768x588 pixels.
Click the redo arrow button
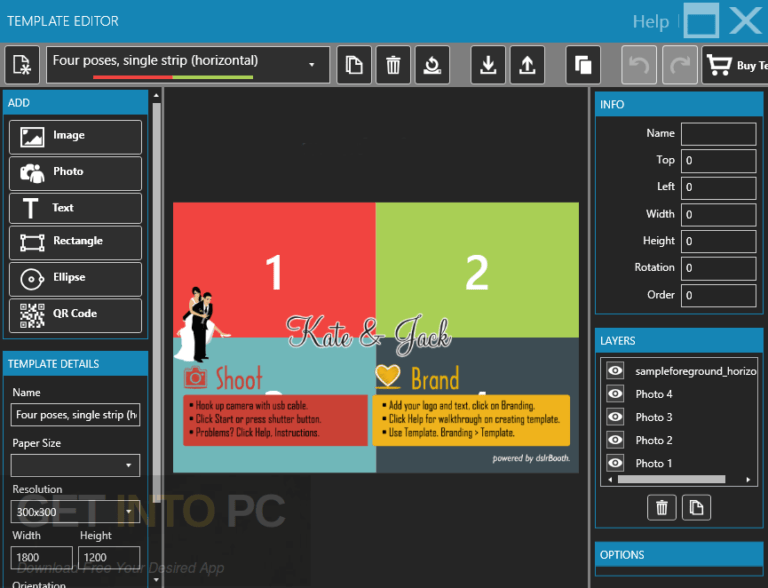(x=680, y=65)
